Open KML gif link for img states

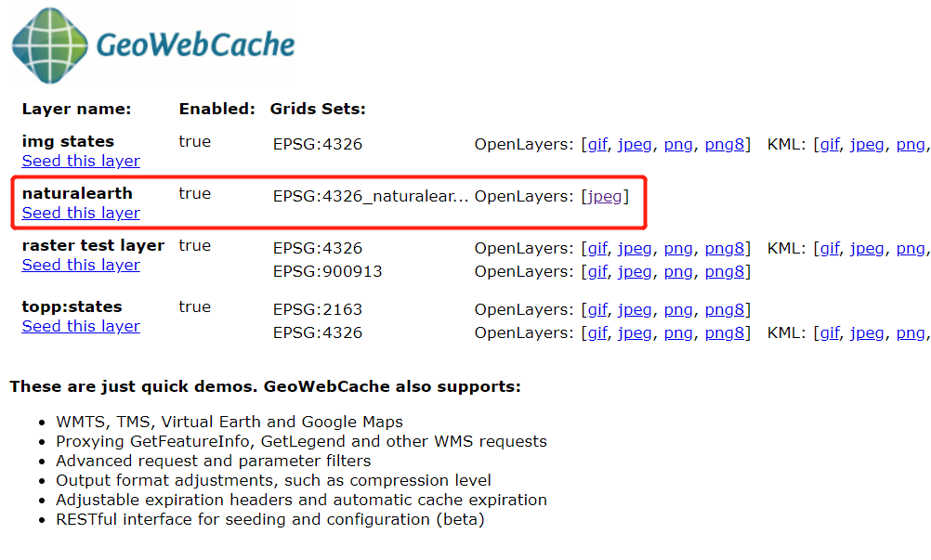click(x=829, y=144)
